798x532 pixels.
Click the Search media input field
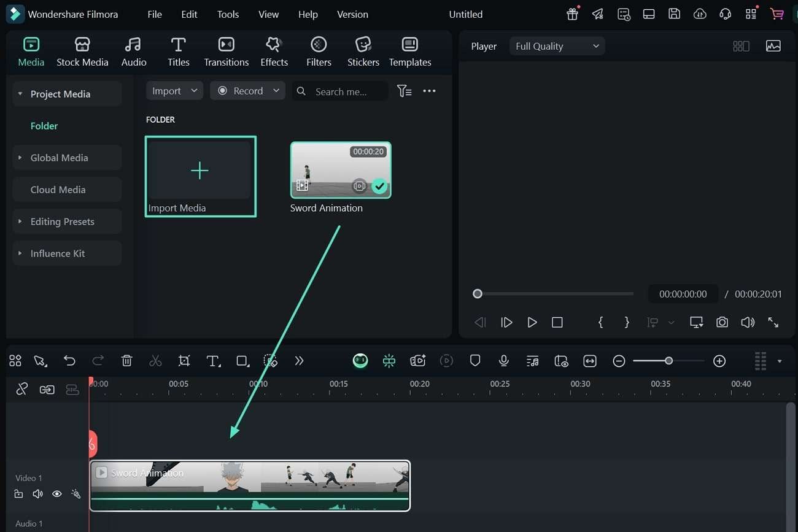340,91
